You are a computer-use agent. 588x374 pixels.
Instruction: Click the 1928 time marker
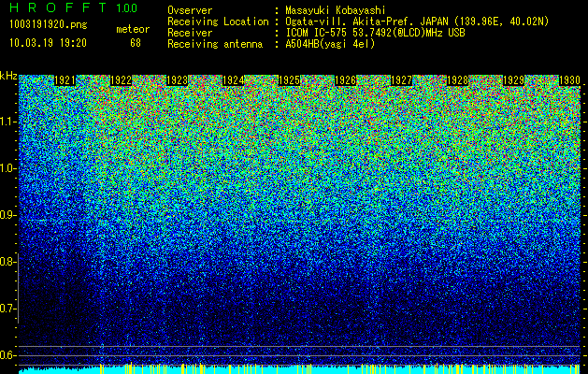pyautogui.click(x=457, y=80)
